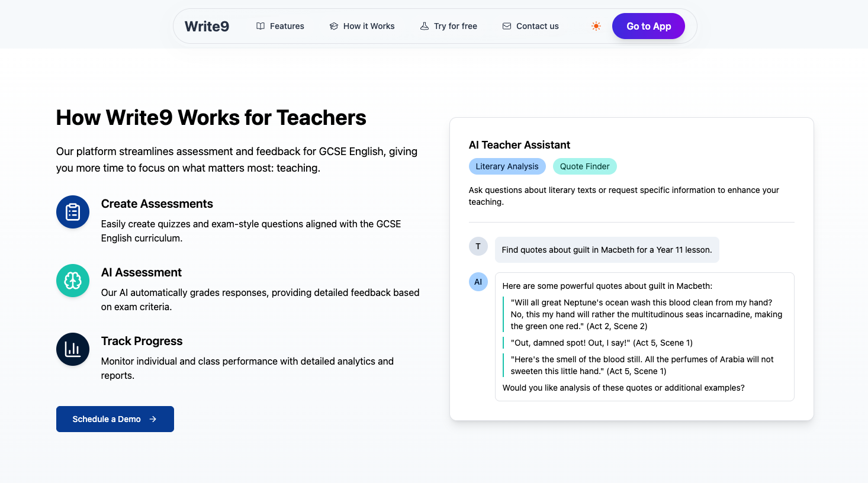Click the Go to App button
Viewport: 868px width, 483px height.
click(648, 26)
